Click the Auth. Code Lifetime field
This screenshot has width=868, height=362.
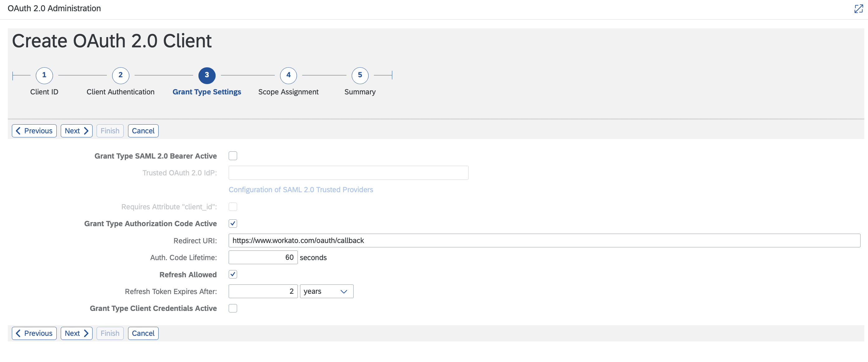pyautogui.click(x=263, y=257)
